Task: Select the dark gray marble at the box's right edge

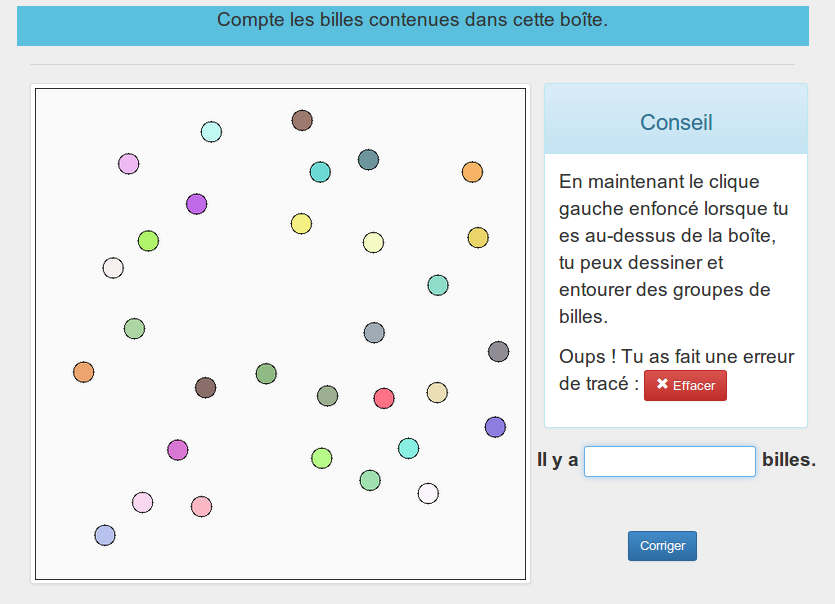Action: click(x=498, y=351)
